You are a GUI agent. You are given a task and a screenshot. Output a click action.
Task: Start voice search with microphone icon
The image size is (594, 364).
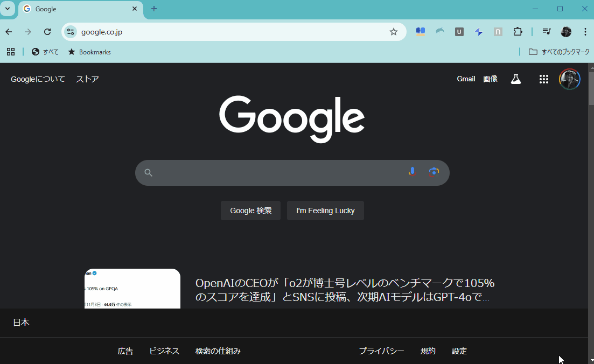412,172
